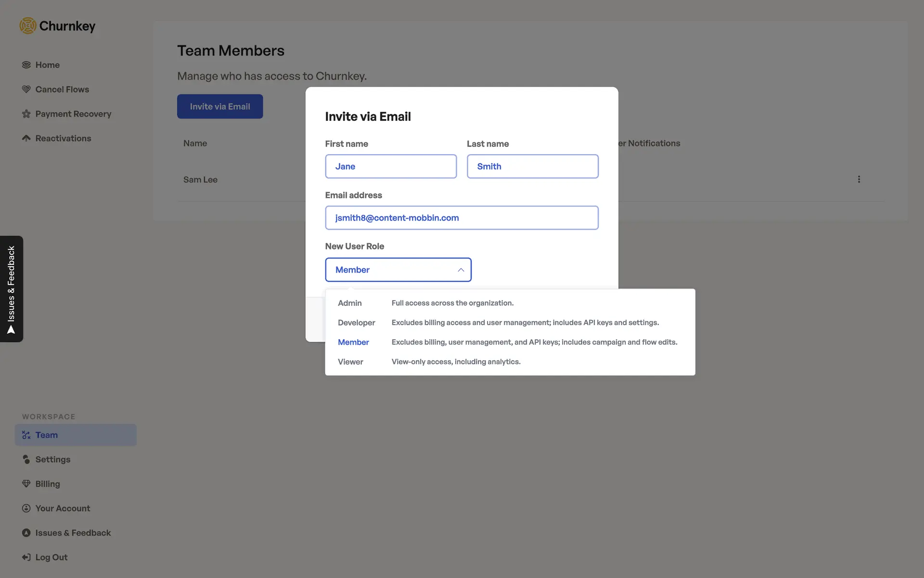Choose the Developer role option
This screenshot has width=924, height=578.
coord(356,323)
